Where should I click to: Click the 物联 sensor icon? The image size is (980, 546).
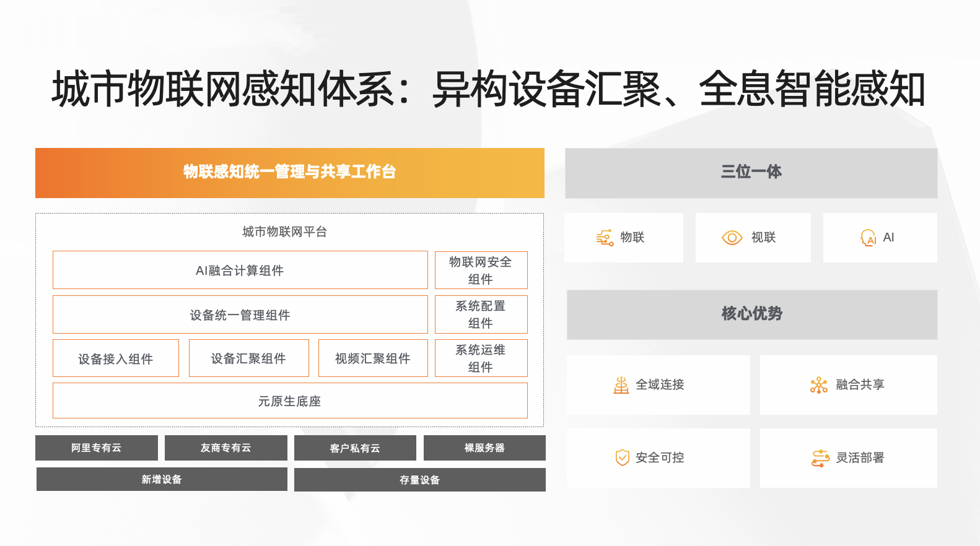pyautogui.click(x=605, y=238)
